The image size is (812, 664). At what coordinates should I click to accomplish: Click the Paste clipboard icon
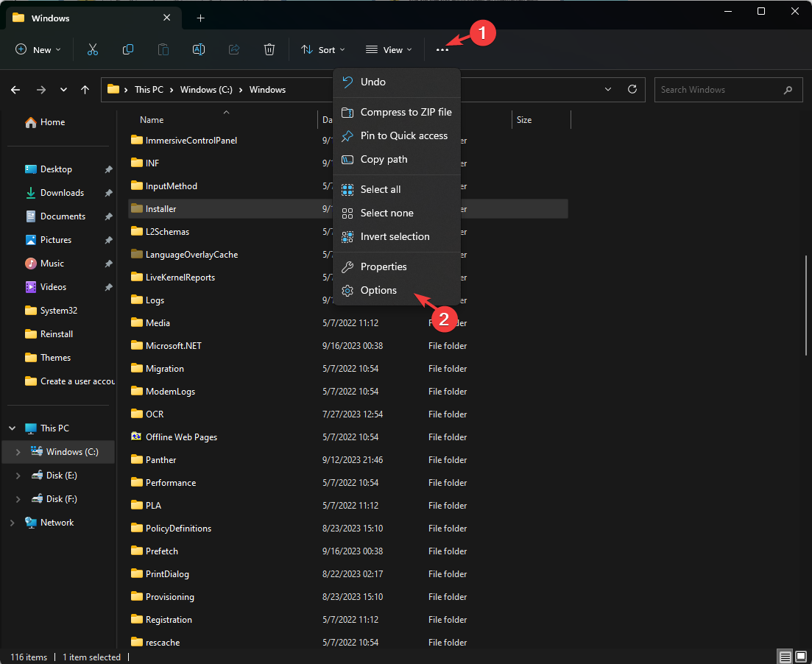click(163, 50)
